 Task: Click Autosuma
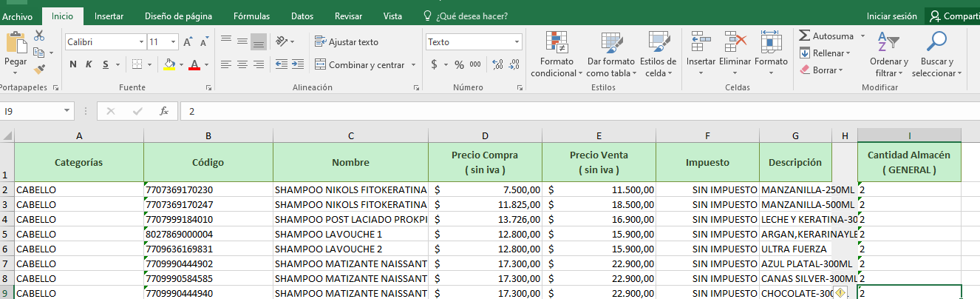click(825, 36)
